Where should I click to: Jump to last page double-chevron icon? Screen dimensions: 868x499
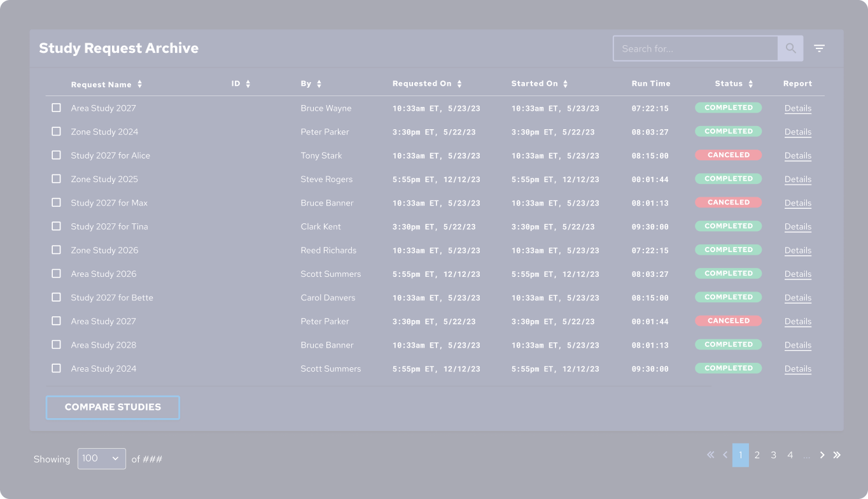coord(837,455)
